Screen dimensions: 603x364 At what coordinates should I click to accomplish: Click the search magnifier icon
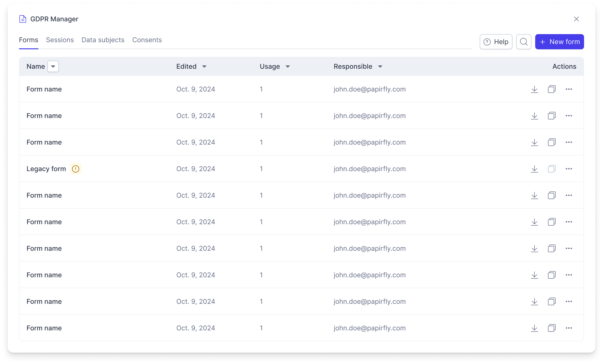pyautogui.click(x=524, y=42)
